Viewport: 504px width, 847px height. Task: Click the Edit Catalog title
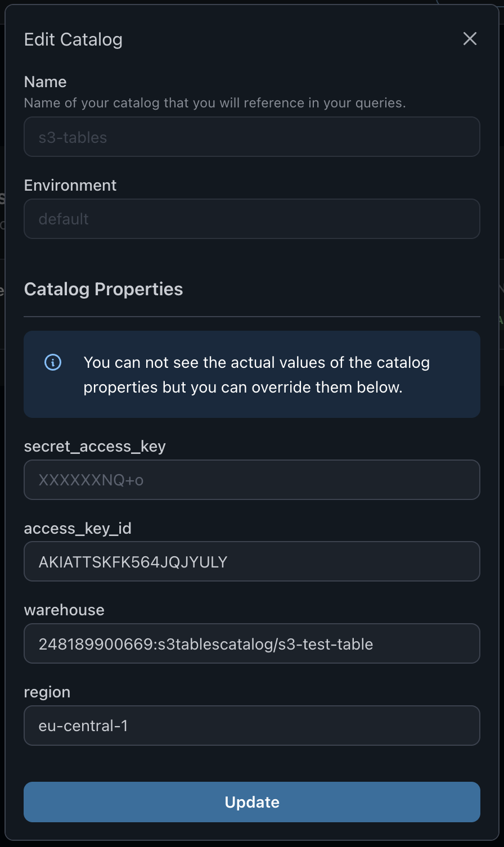pyautogui.click(x=73, y=39)
